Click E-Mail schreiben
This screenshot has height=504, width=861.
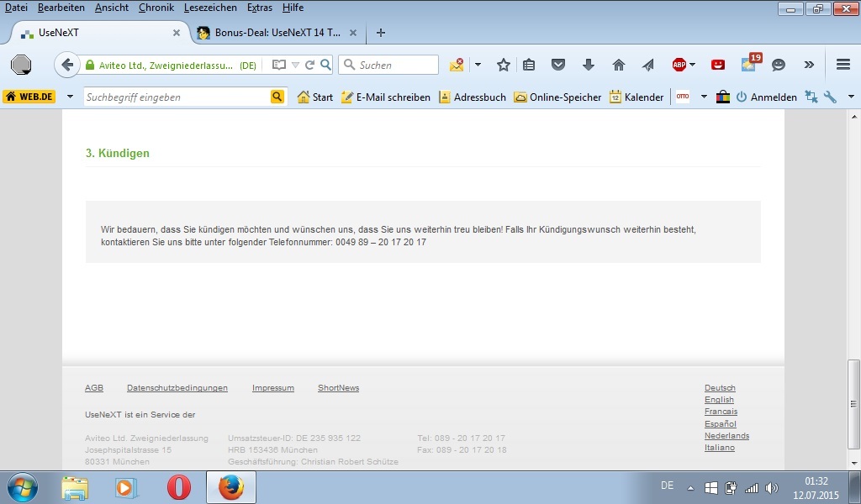coord(385,97)
